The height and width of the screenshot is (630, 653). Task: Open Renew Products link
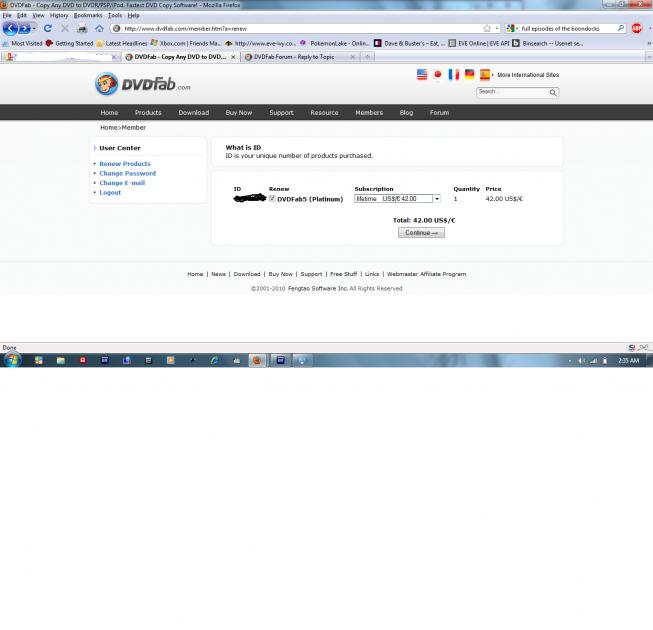point(125,164)
